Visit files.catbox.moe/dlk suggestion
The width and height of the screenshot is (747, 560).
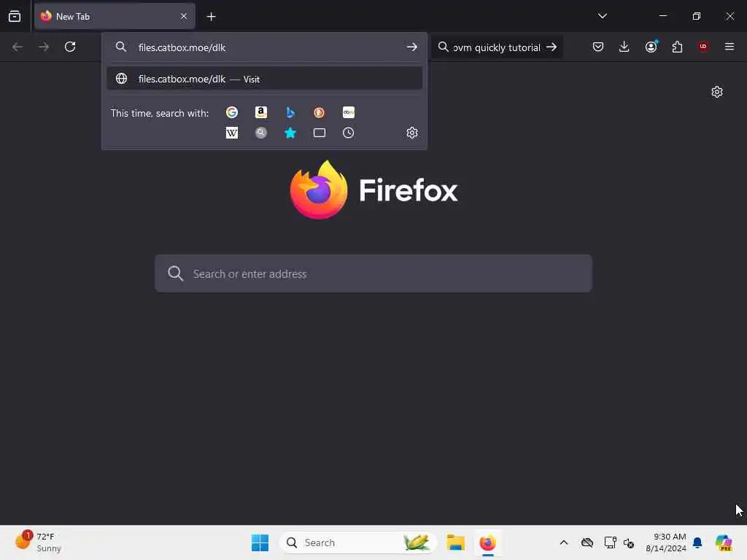(264, 79)
